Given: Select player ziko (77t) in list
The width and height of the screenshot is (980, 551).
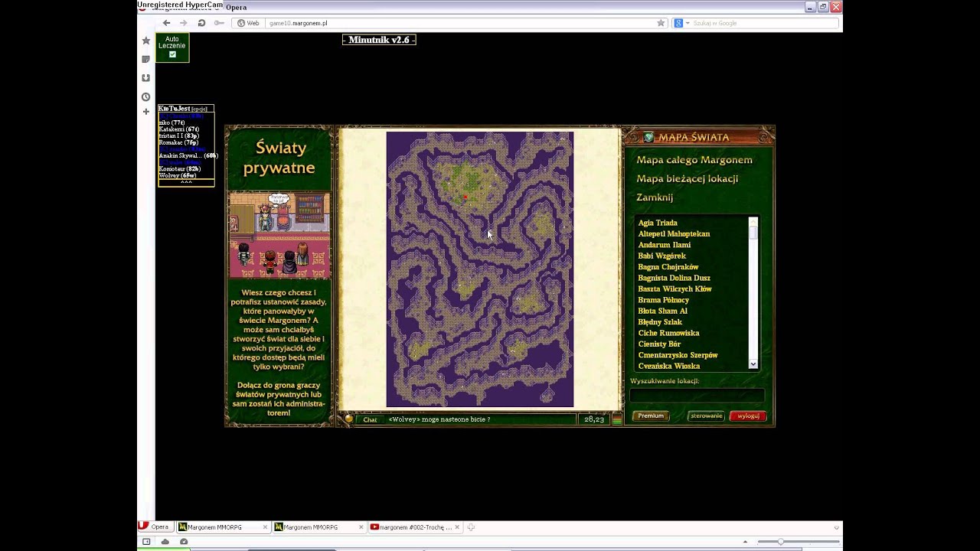Looking at the screenshot, I should pos(172,122).
